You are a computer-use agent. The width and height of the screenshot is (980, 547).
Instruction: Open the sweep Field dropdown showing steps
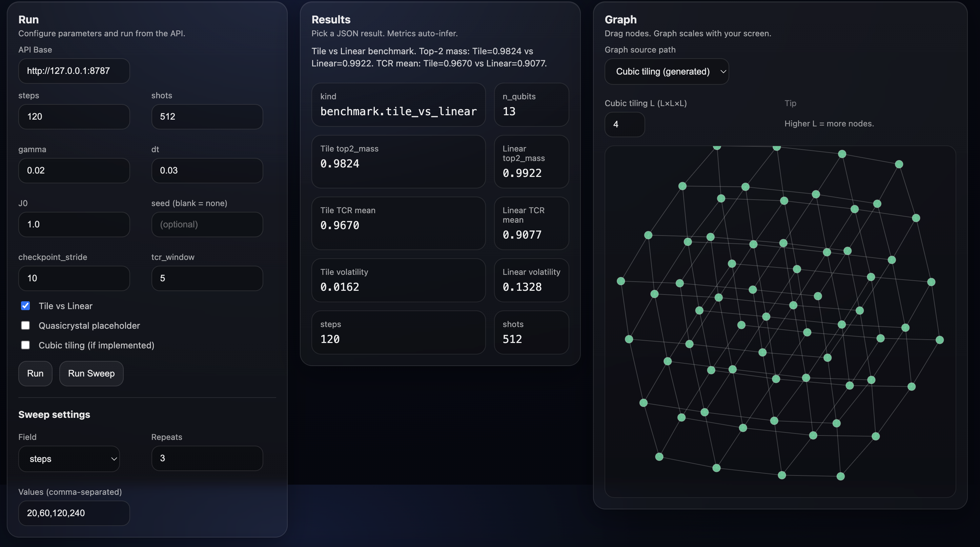tap(69, 459)
